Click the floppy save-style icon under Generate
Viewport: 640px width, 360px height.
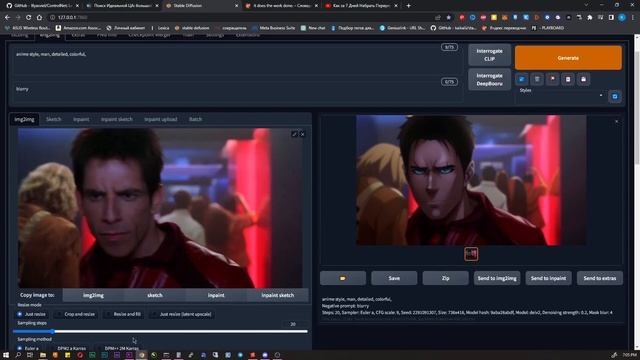click(584, 79)
